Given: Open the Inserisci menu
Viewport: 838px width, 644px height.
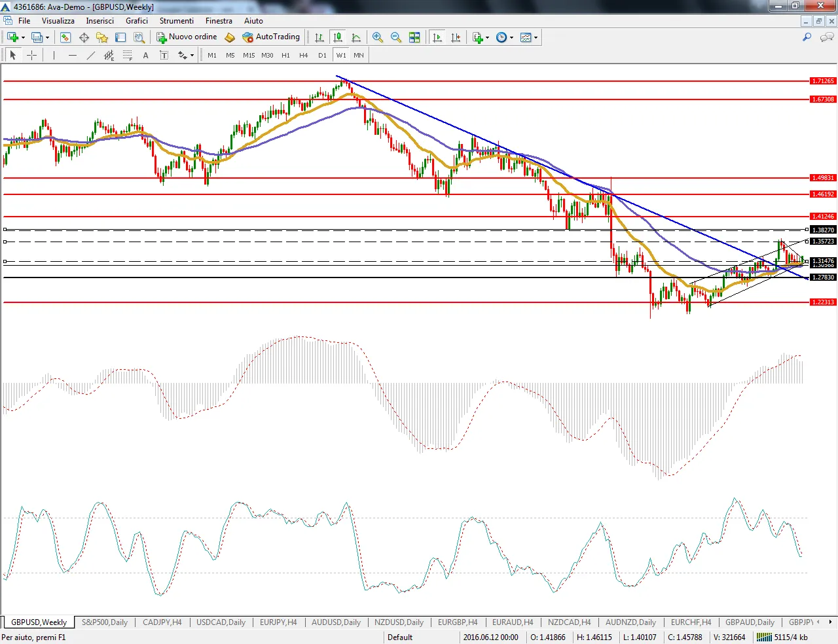Looking at the screenshot, I should tap(100, 21).
